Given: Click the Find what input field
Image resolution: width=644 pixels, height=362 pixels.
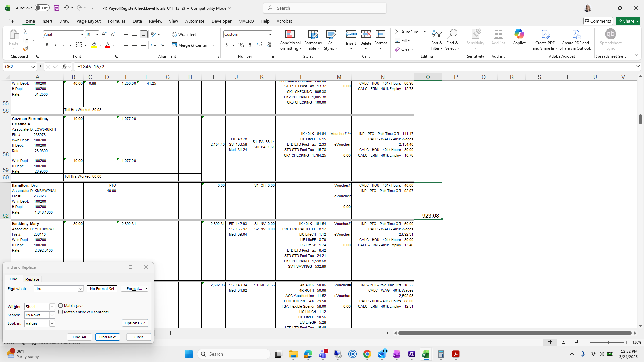Looking at the screenshot, I should point(56,289).
